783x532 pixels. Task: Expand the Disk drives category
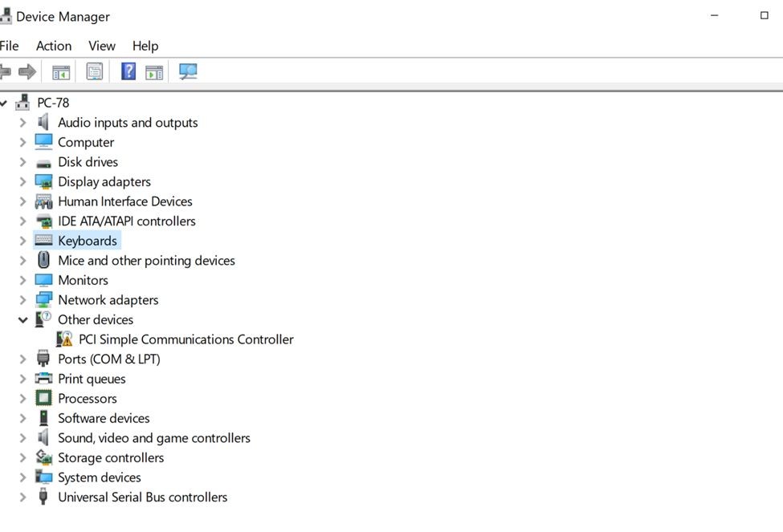(22, 161)
